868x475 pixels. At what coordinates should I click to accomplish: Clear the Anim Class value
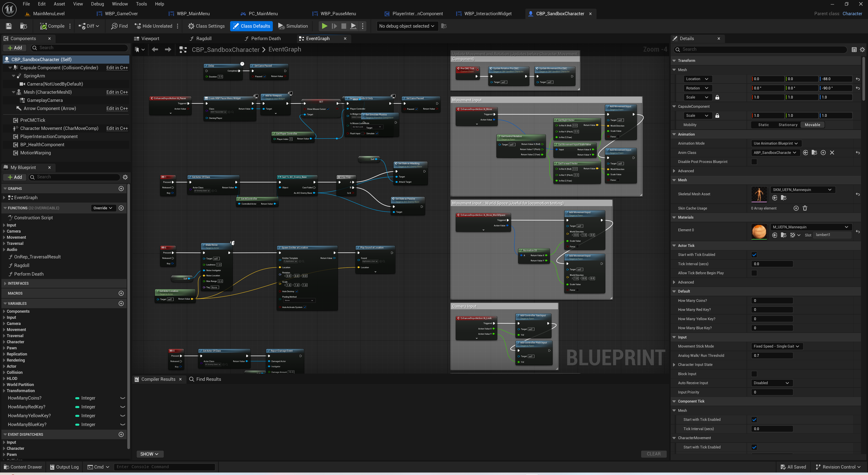832,153
